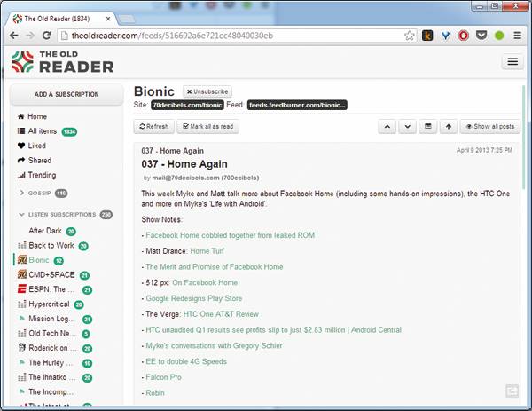Click the All items 1834 count badge
This screenshot has height=411, width=532.
coord(69,131)
